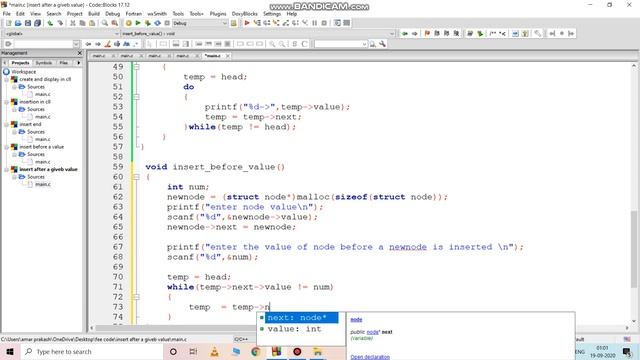Click the green Run icon

pyautogui.click(x=138, y=23)
